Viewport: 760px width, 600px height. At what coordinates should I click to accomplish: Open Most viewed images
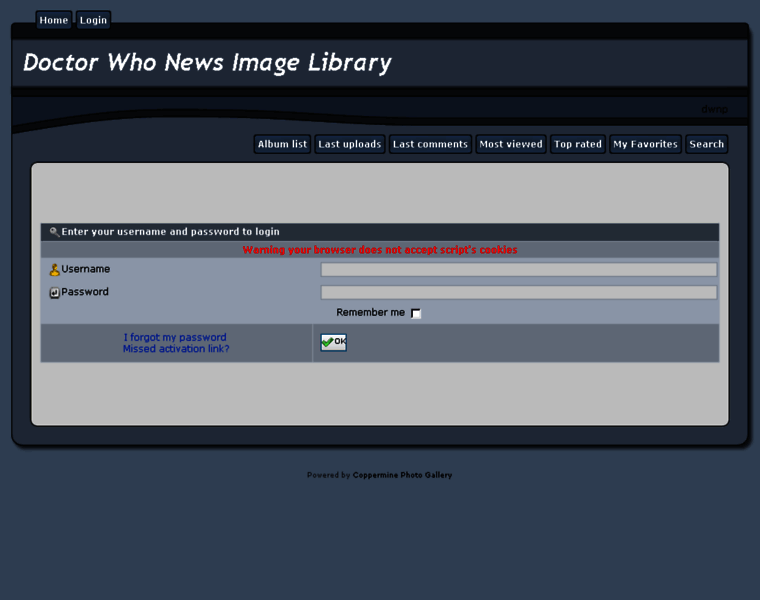tap(510, 144)
